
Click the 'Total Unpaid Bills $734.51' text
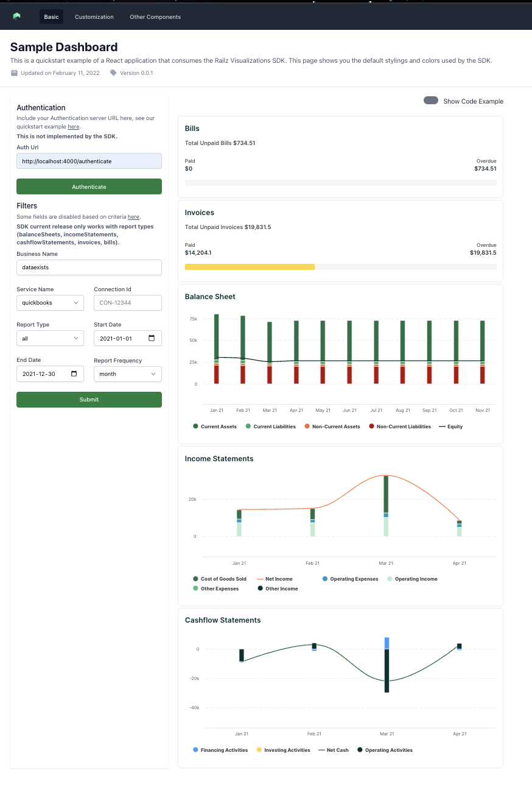pyautogui.click(x=220, y=143)
